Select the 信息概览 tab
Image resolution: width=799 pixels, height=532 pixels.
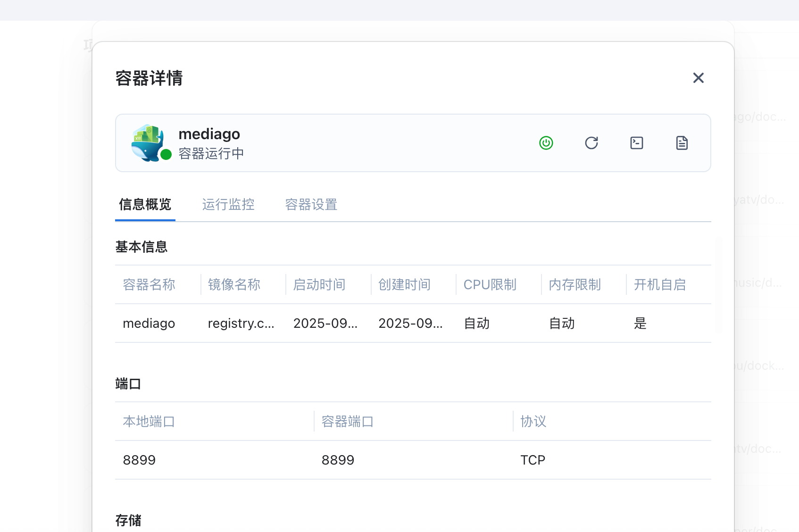click(145, 205)
